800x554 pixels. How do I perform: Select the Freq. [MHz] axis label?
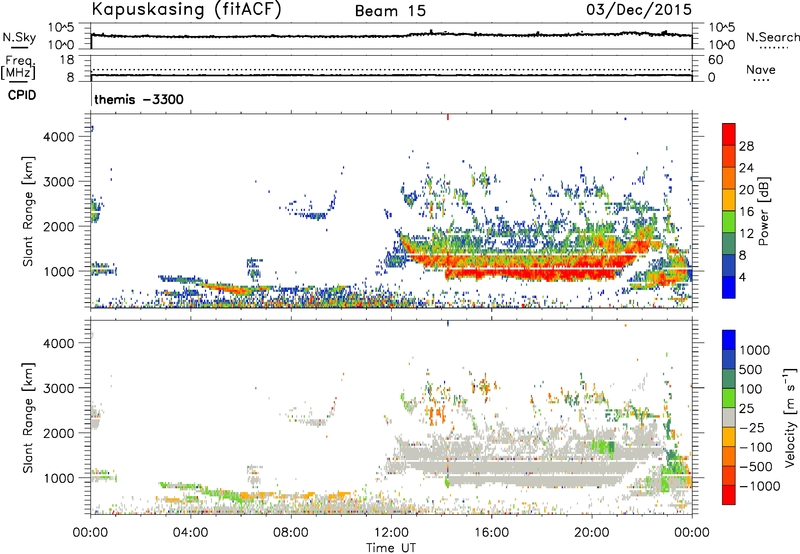(18, 68)
